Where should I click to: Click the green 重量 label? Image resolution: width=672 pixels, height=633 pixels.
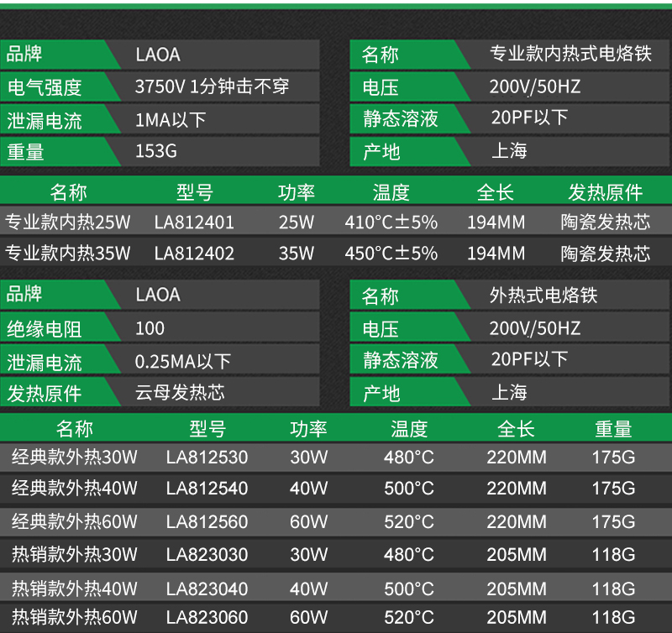[26, 152]
